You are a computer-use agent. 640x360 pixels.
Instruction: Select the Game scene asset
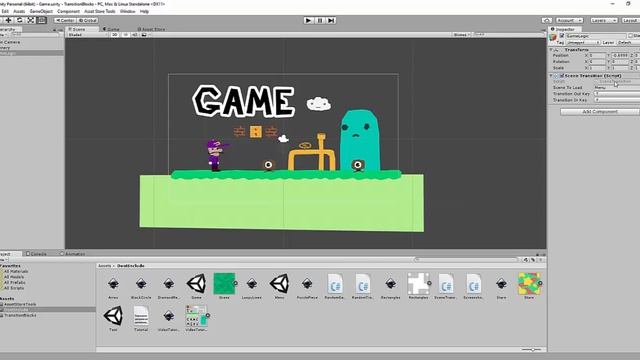(196, 286)
